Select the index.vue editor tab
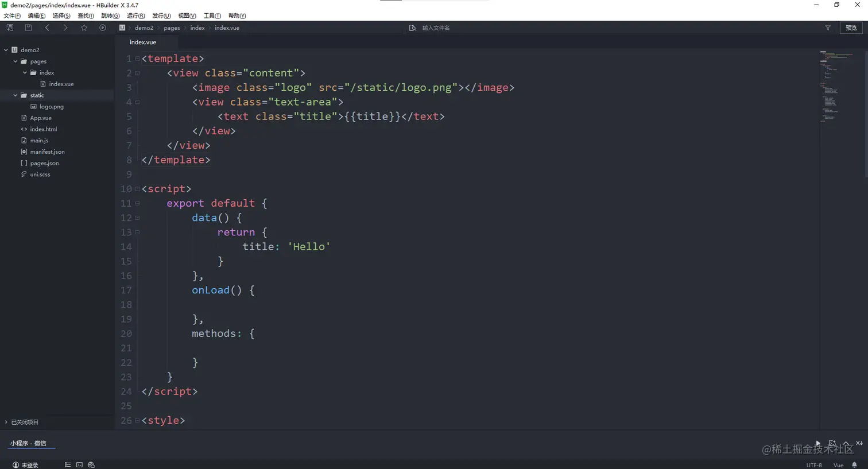 [x=143, y=42]
